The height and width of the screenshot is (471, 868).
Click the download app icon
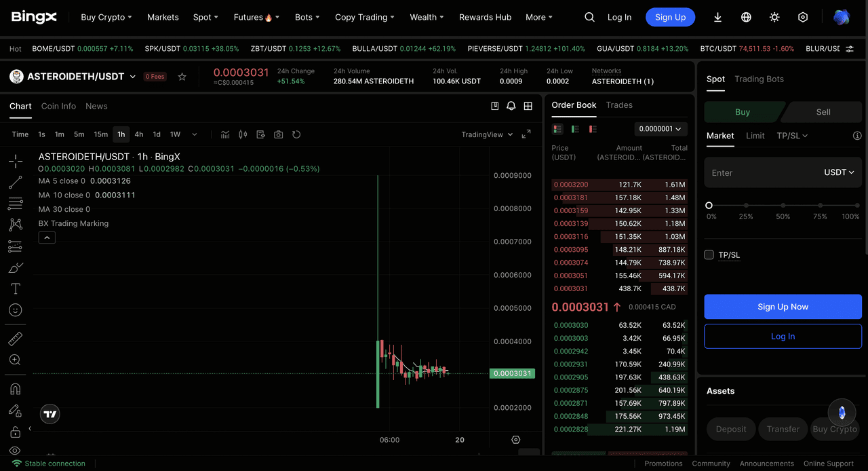point(718,17)
